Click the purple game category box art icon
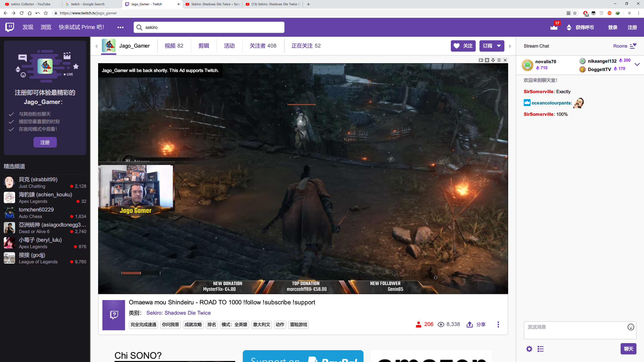The image size is (644, 362). (x=113, y=315)
